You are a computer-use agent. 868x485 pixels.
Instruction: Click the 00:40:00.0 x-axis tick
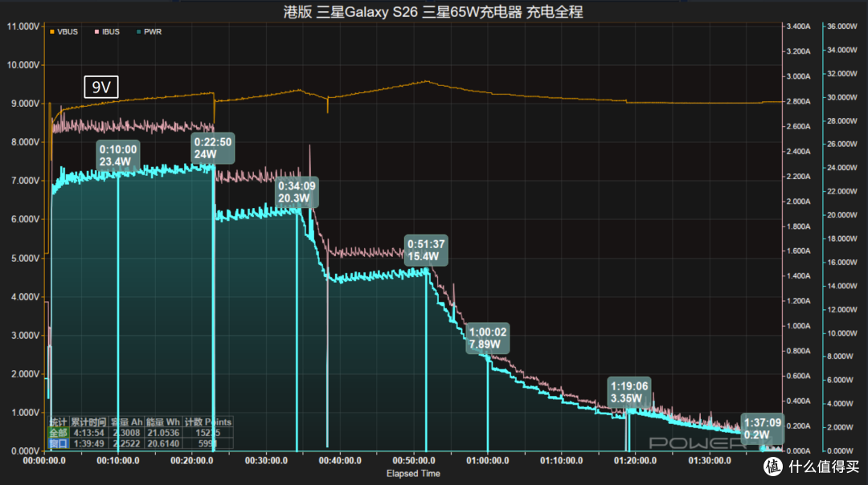pyautogui.click(x=340, y=461)
